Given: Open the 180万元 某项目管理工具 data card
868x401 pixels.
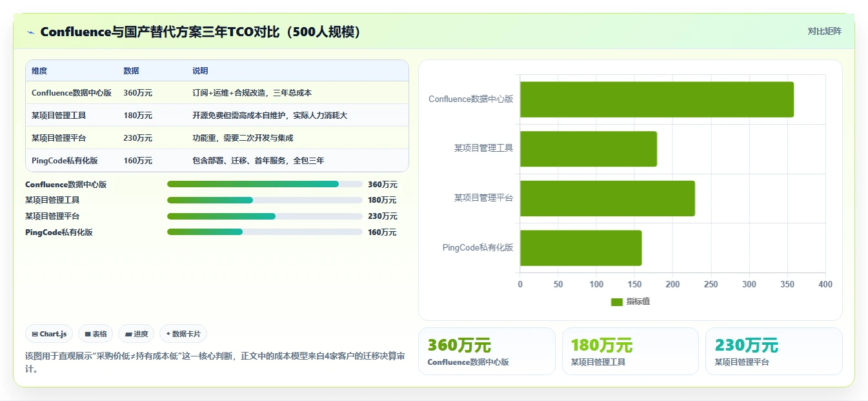Looking at the screenshot, I should pyautogui.click(x=631, y=351).
